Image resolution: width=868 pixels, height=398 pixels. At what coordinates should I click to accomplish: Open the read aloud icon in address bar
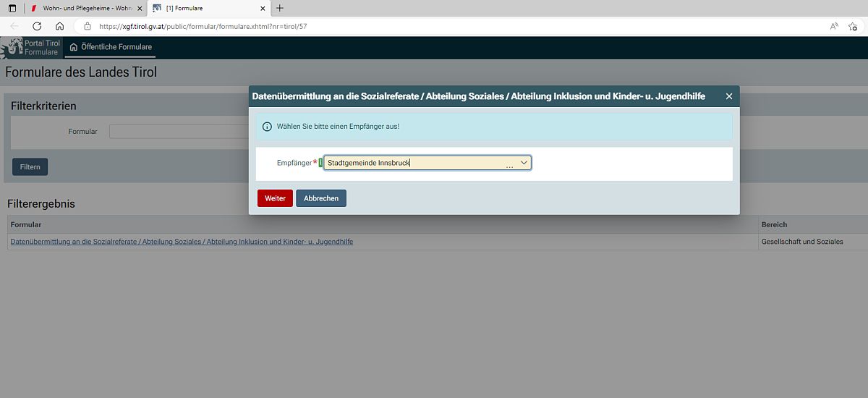point(834,26)
